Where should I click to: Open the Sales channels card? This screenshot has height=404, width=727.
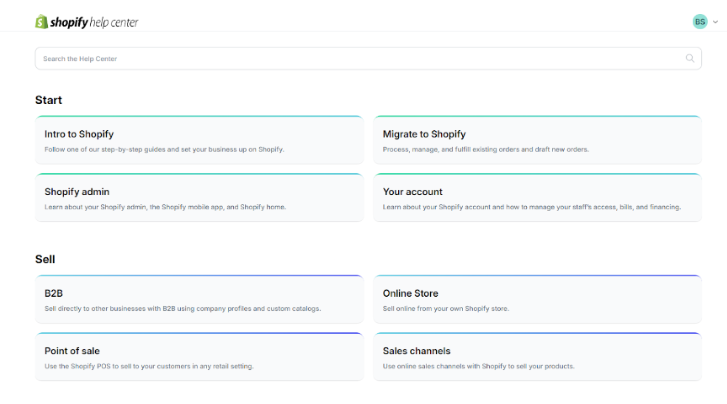(537, 356)
